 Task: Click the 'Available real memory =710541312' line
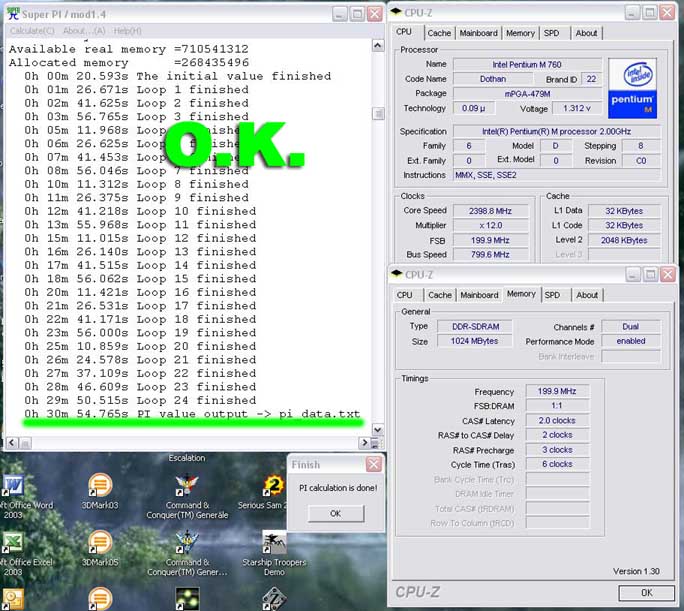click(x=129, y=49)
